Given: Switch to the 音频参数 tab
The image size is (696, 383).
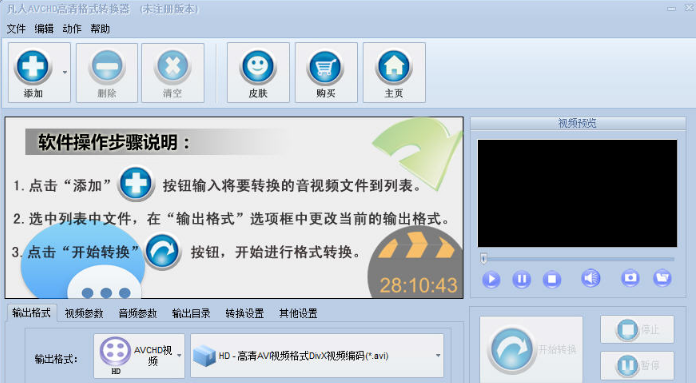Looking at the screenshot, I should (x=138, y=313).
